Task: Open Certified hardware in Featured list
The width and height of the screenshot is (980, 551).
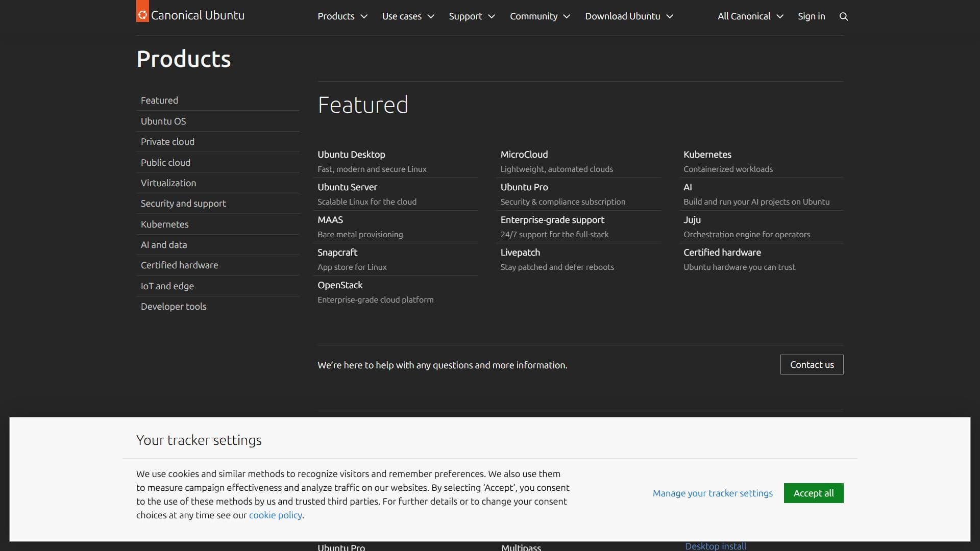Action: point(722,253)
